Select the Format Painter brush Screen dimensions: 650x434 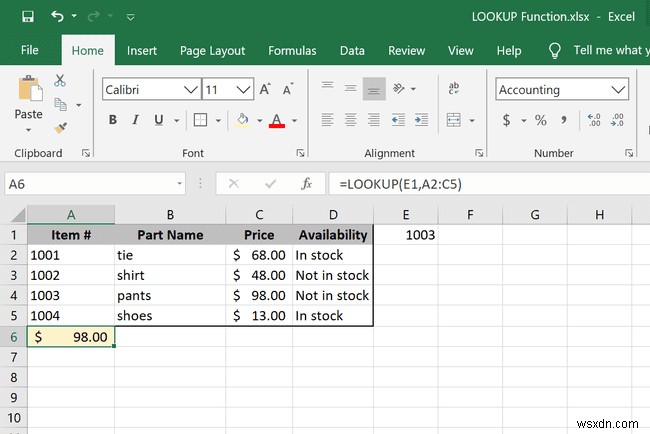click(x=60, y=127)
